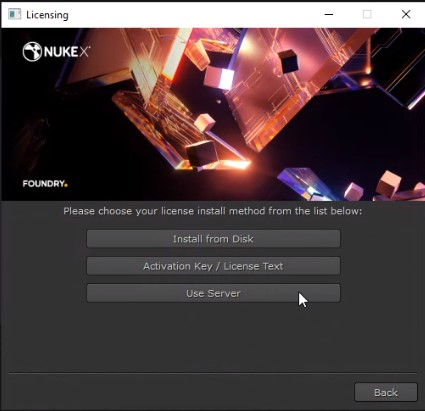The width and height of the screenshot is (425, 411).
Task: Go back with the Back button
Action: pos(386,392)
